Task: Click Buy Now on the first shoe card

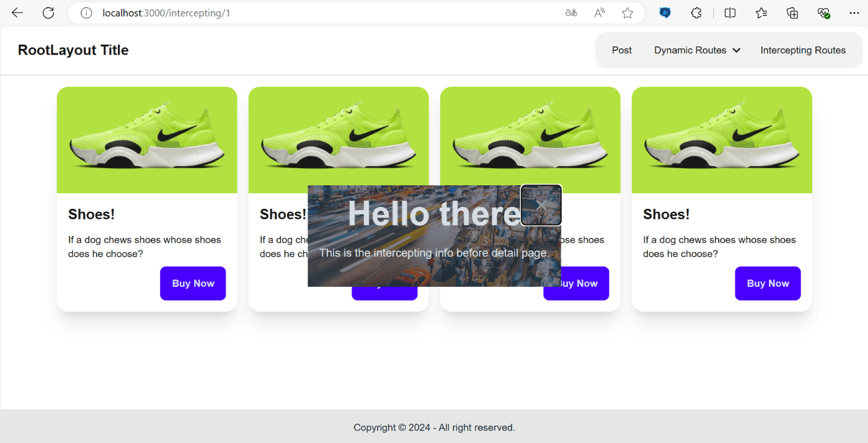Action: [193, 283]
